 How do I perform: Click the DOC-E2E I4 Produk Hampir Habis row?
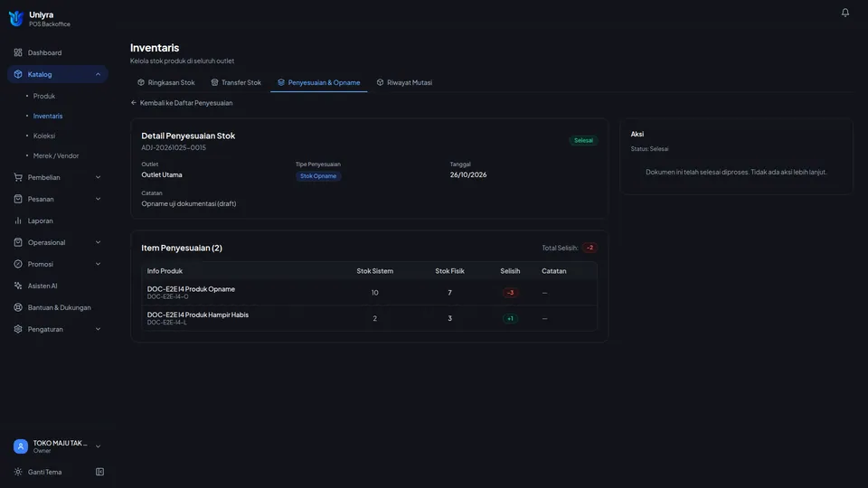369,318
